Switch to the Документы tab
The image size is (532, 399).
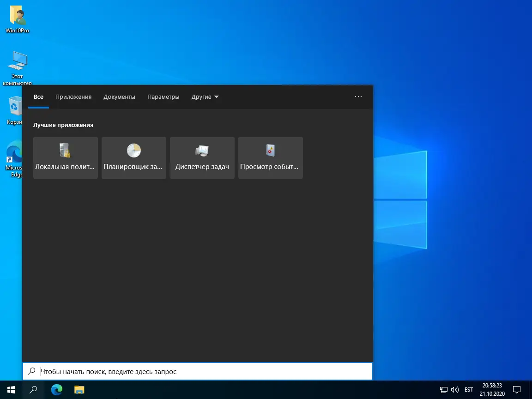point(119,97)
